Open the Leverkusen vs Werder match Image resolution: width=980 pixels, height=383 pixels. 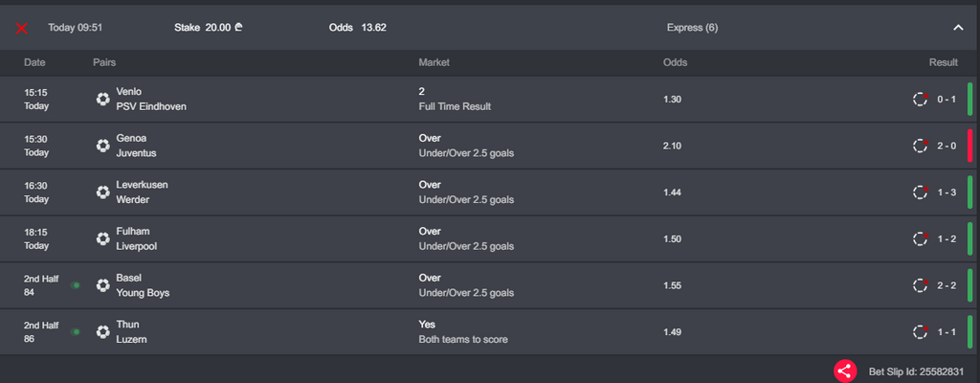[x=141, y=192]
